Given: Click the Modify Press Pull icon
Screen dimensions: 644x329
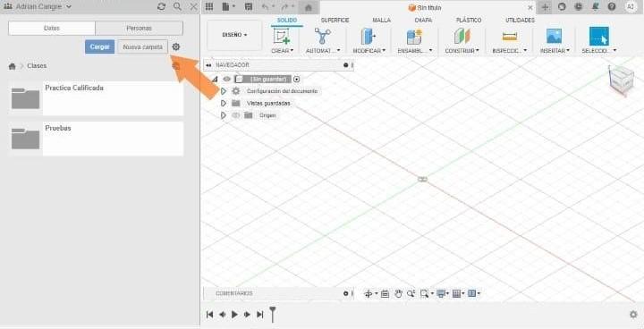Looking at the screenshot, I should [369, 36].
